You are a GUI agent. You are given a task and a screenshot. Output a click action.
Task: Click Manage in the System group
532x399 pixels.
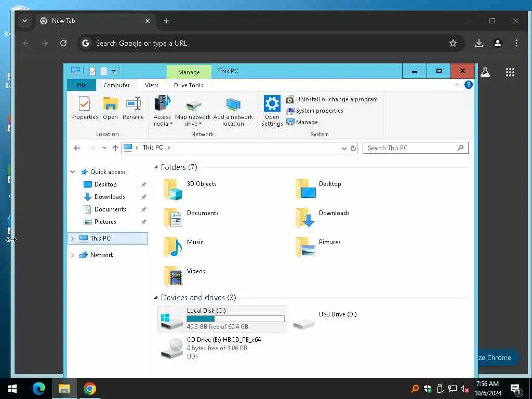click(x=302, y=122)
